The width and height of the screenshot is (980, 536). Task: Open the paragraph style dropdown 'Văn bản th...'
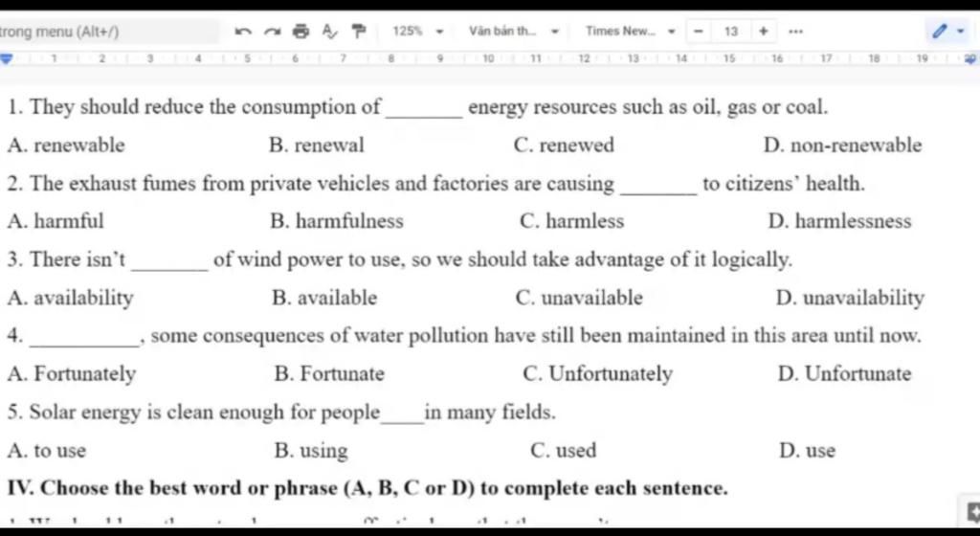point(514,32)
